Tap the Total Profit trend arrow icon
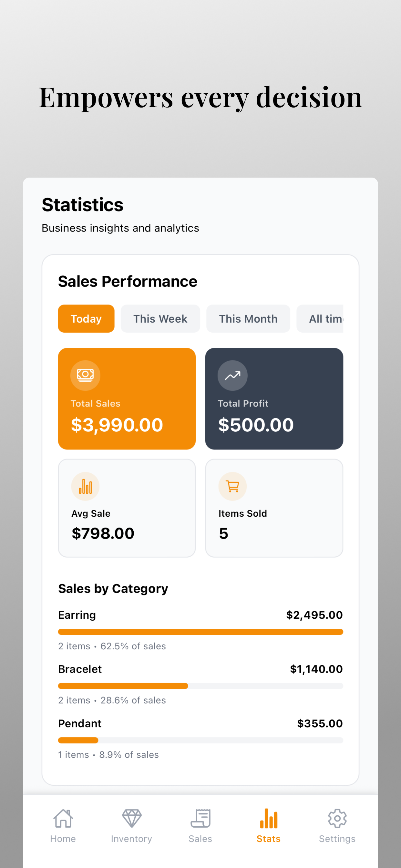The height and width of the screenshot is (868, 401). [x=232, y=375]
